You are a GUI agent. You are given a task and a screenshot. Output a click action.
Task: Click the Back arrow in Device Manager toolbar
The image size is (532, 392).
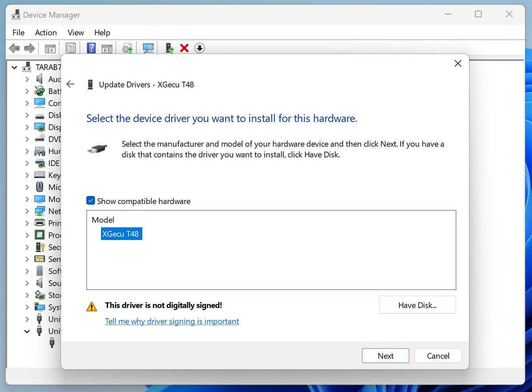coord(14,48)
